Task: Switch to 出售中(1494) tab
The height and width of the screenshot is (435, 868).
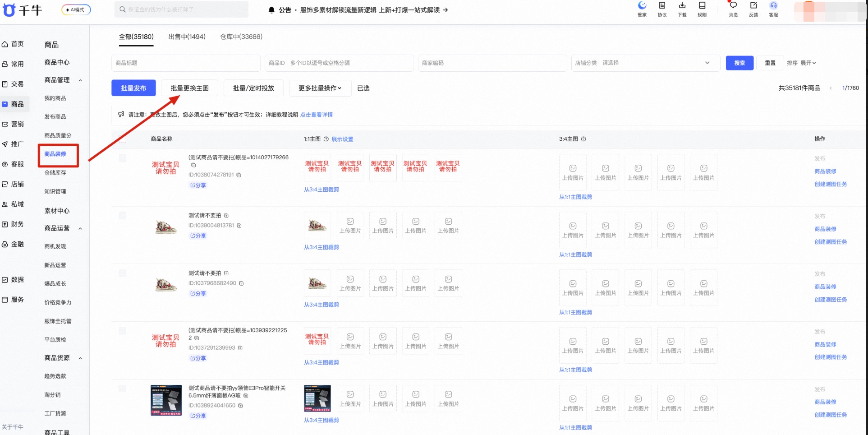Action: [187, 37]
